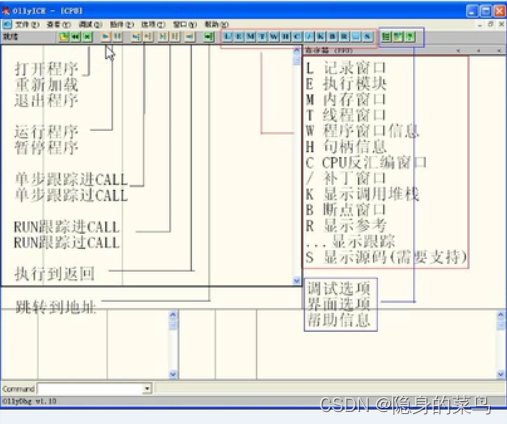Focus the Command input field
Screen dimensions: 507x424
(x=90, y=388)
